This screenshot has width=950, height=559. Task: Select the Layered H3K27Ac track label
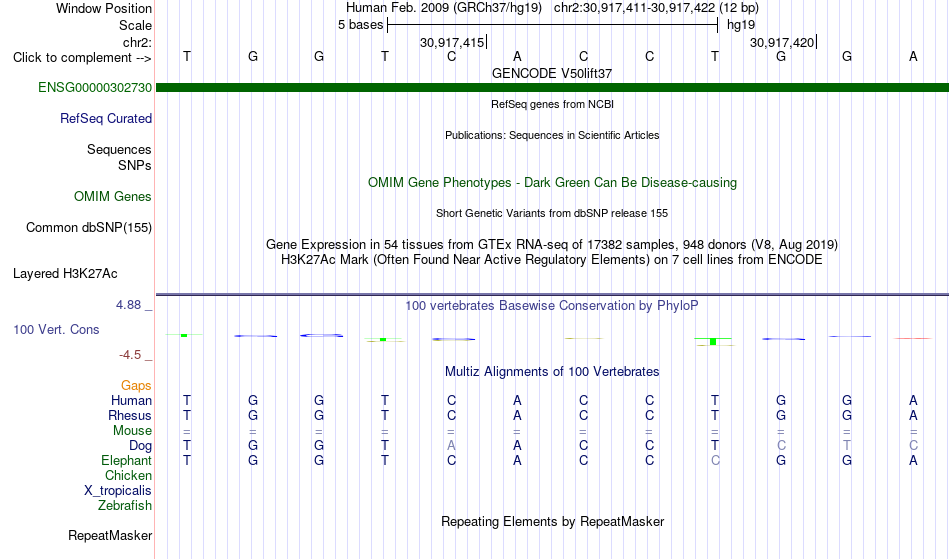(x=65, y=273)
